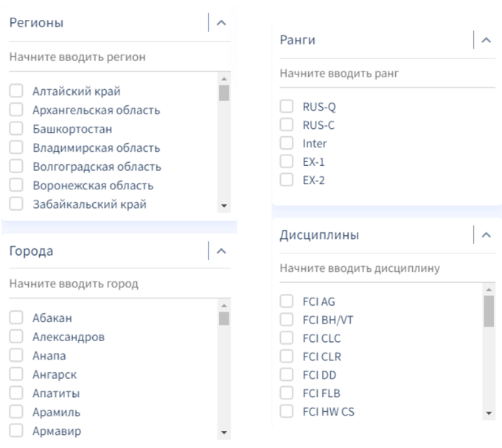Image resolution: width=502 pixels, height=448 pixels.
Task: Choose the FCI HW CS option
Action: (x=328, y=411)
